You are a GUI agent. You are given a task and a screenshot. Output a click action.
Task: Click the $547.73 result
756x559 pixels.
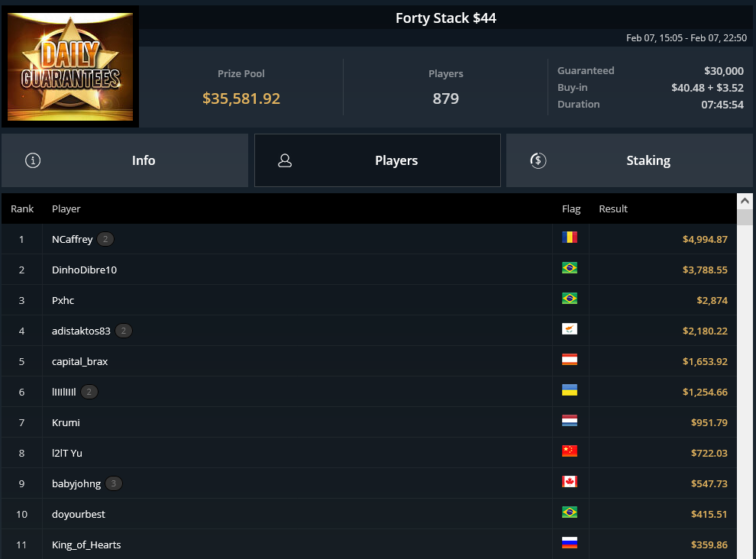point(709,483)
